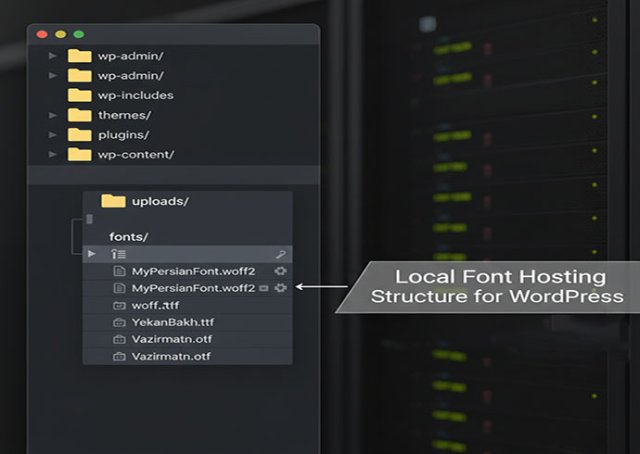Expand the plugins/ folder disclosure triangle
Image resolution: width=640 pixels, height=454 pixels.
[x=53, y=135]
